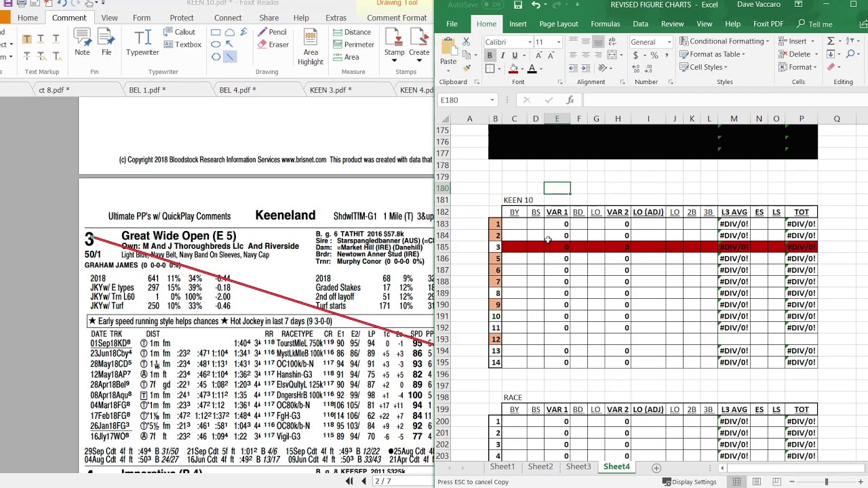The height and width of the screenshot is (488, 868).
Task: Choose the Textbox tool
Action: tap(182, 45)
